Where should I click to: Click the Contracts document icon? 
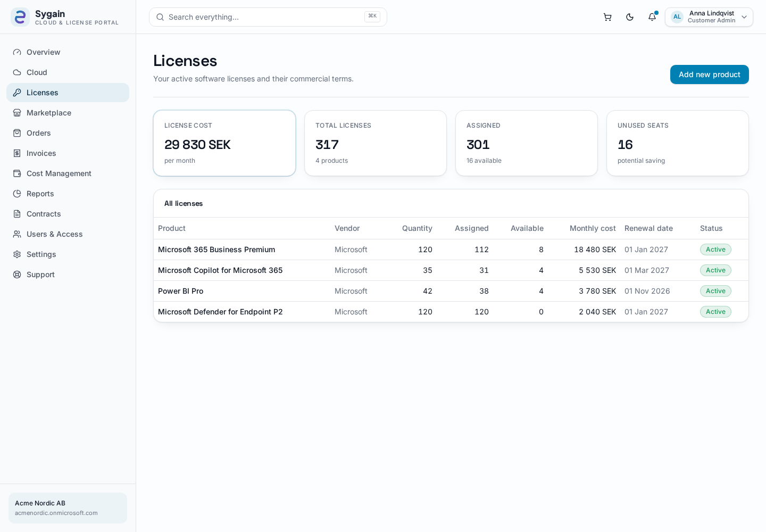point(17,214)
